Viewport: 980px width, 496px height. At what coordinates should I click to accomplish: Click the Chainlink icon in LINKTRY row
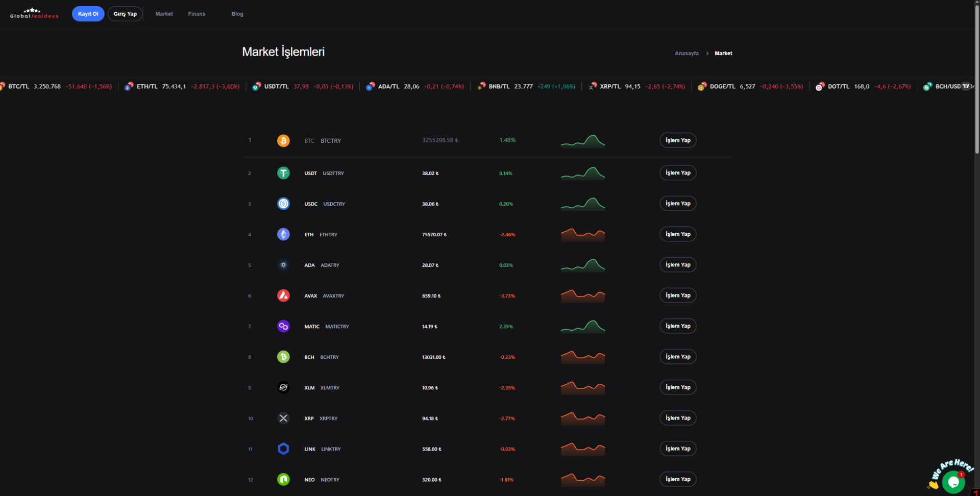pos(283,449)
